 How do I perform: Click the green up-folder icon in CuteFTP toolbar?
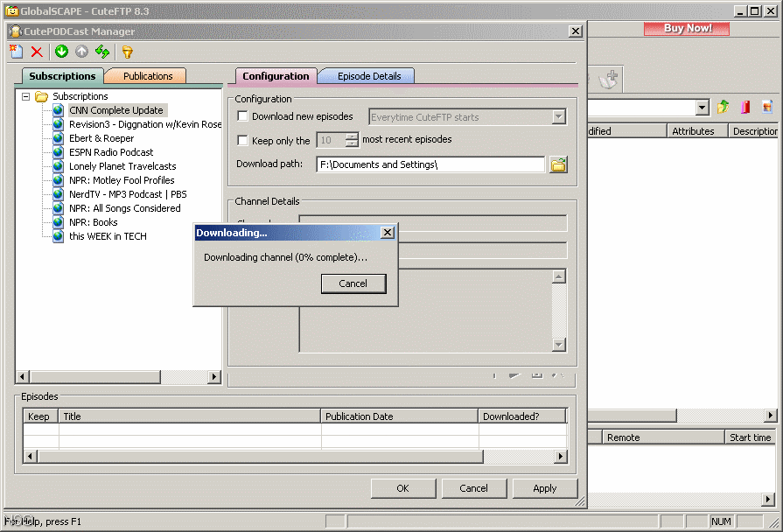tap(723, 107)
